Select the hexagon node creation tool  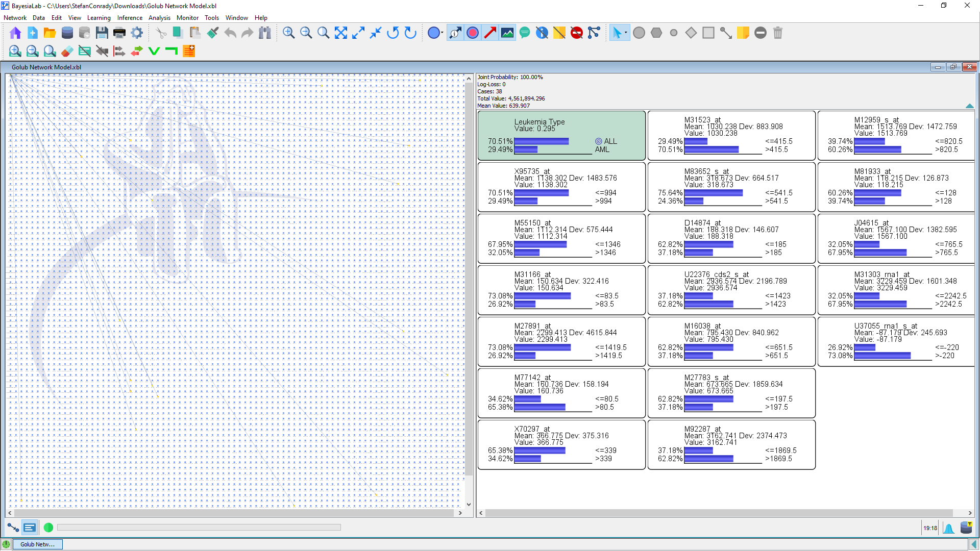pos(656,33)
